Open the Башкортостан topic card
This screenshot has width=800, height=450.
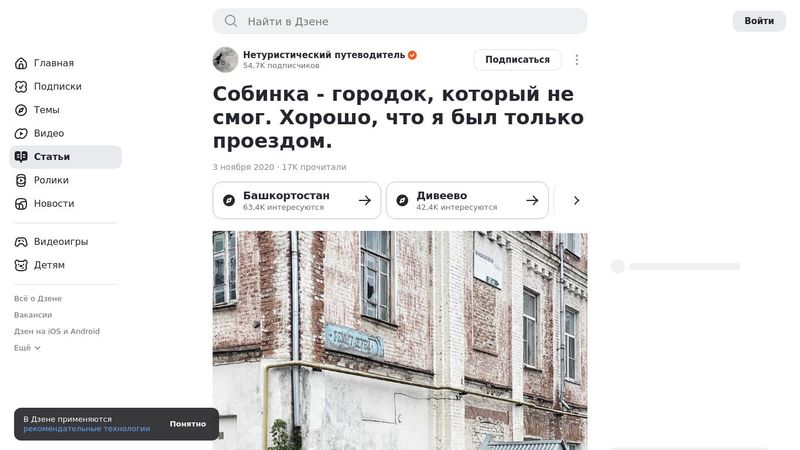click(297, 201)
